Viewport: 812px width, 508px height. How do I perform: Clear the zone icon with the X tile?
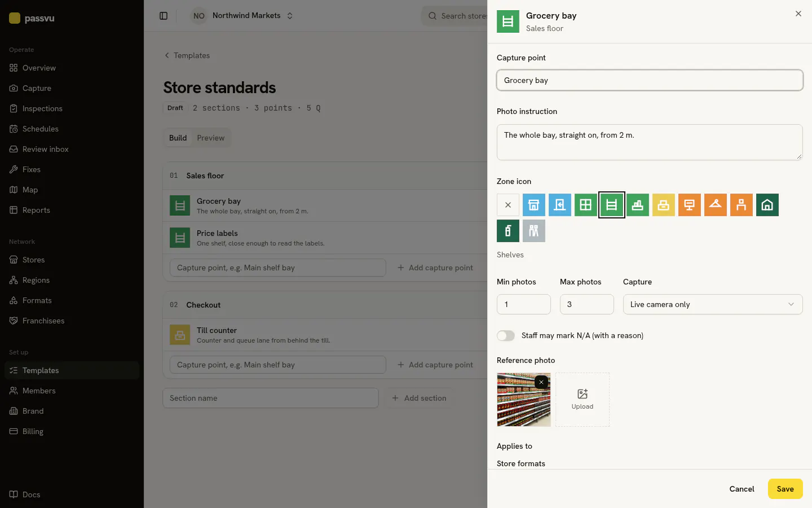508,205
